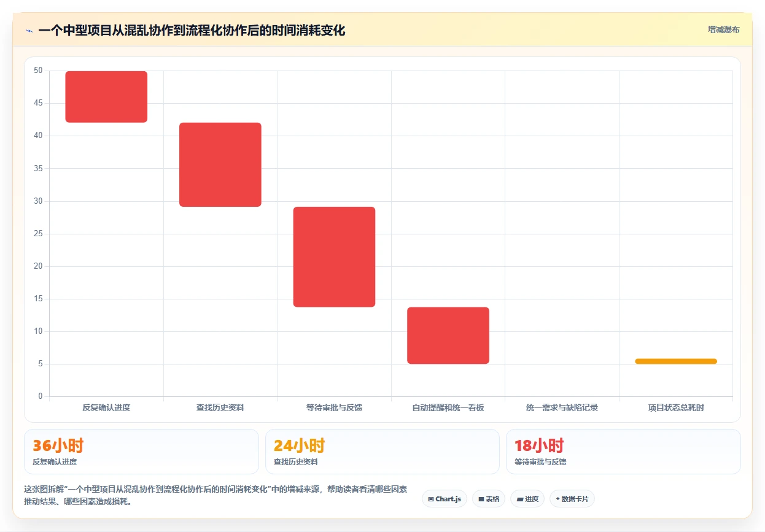Click the red bar for 反复确认进度
The image size is (765, 532).
click(106, 97)
